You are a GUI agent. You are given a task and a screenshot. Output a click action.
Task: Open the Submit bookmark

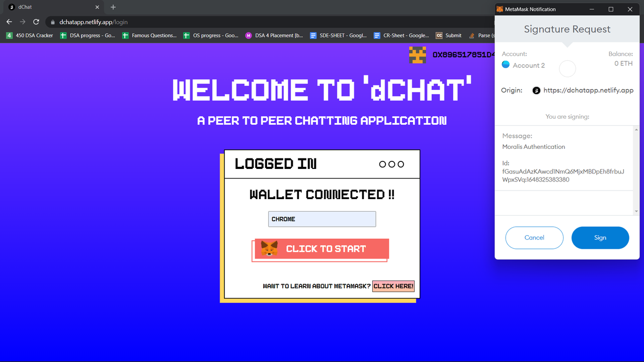tap(448, 35)
